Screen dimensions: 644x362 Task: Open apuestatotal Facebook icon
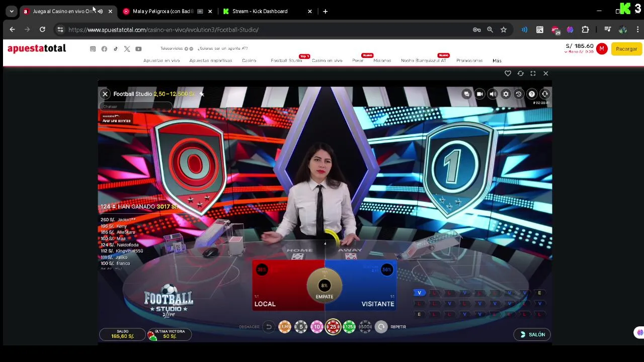point(104,49)
